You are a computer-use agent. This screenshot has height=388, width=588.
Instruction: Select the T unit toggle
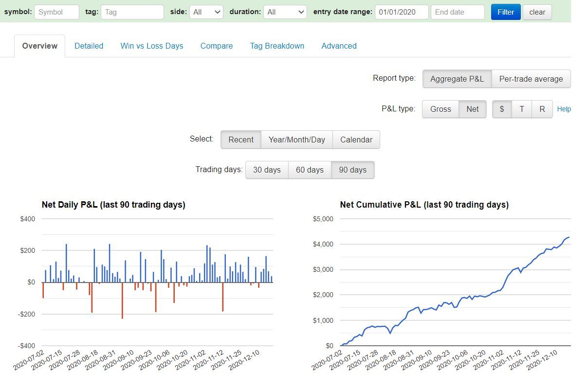coord(522,109)
